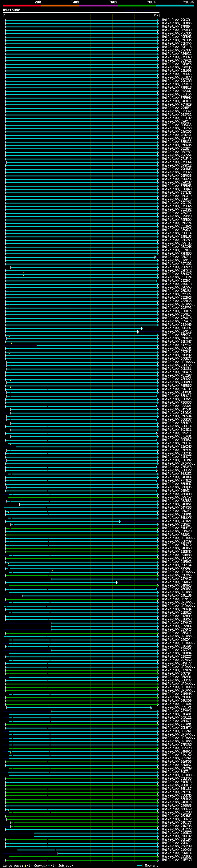
Task: Click hit UniRef100_Q6S021
Action: 177,60
